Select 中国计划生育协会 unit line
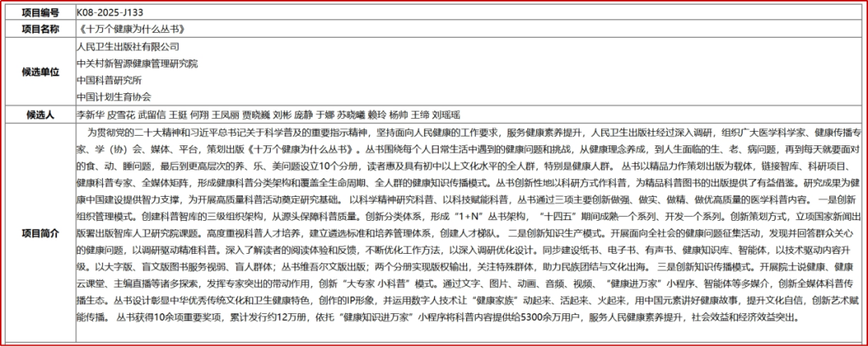868x347 pixels. coord(114,97)
